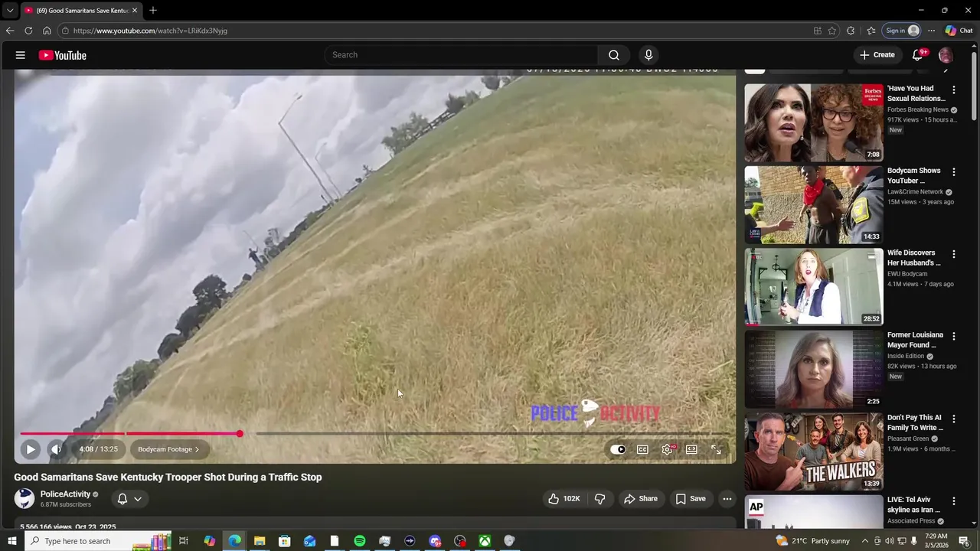Open YouTube notifications bell
980x551 pixels.
(x=917, y=55)
